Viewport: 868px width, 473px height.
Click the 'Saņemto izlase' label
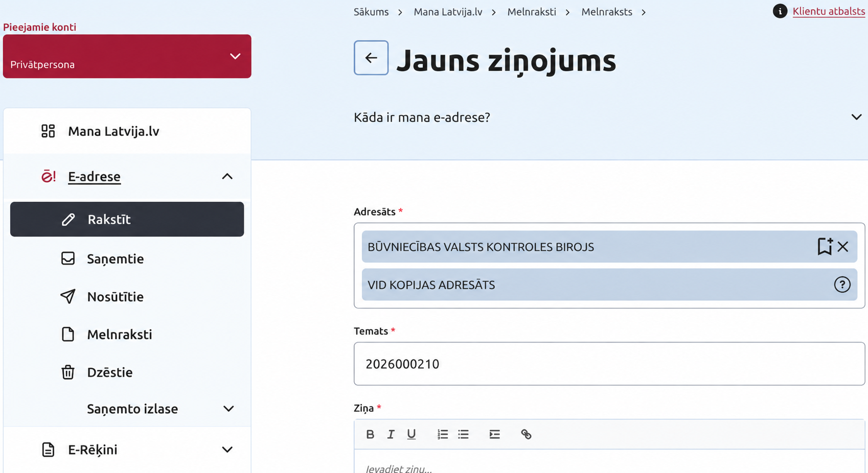click(132, 409)
